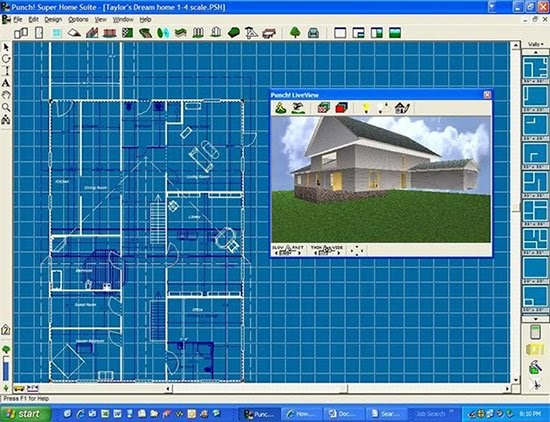Close the Punch! LiveView window
550x422 pixels.
(487, 95)
